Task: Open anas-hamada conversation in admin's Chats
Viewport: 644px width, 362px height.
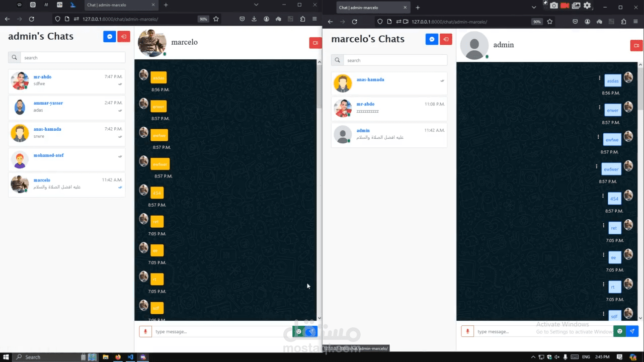Action: coord(67,133)
